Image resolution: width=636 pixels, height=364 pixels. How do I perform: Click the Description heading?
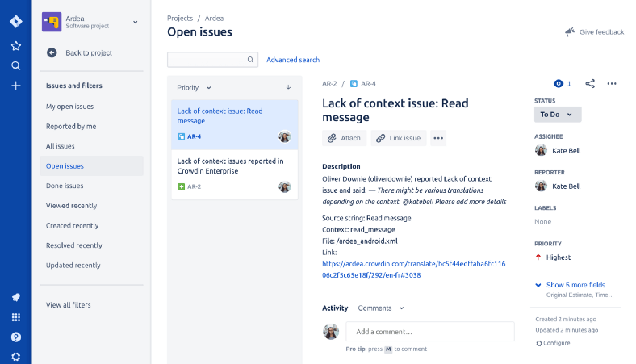341,166
